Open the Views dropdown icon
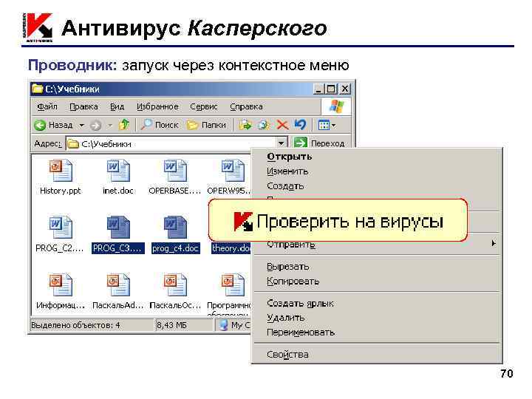The width and height of the screenshot is (532, 399). click(327, 125)
